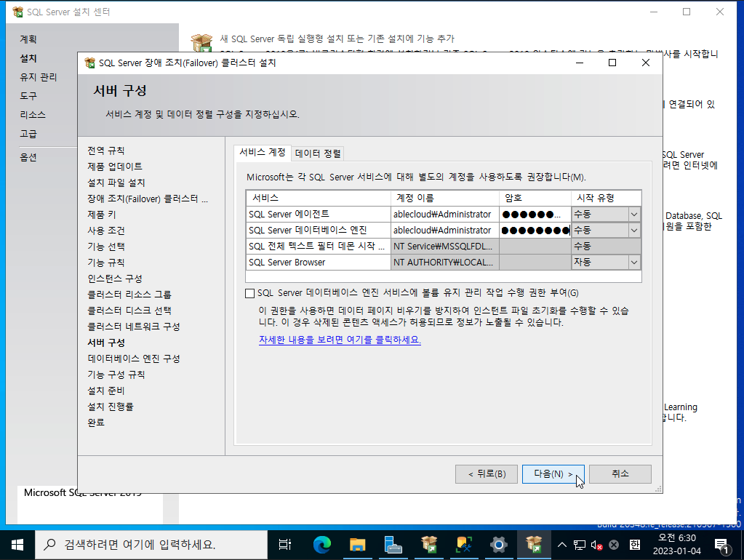
Task: Expand startup type dropdown for SQL Server 에이전트
Action: point(634,215)
